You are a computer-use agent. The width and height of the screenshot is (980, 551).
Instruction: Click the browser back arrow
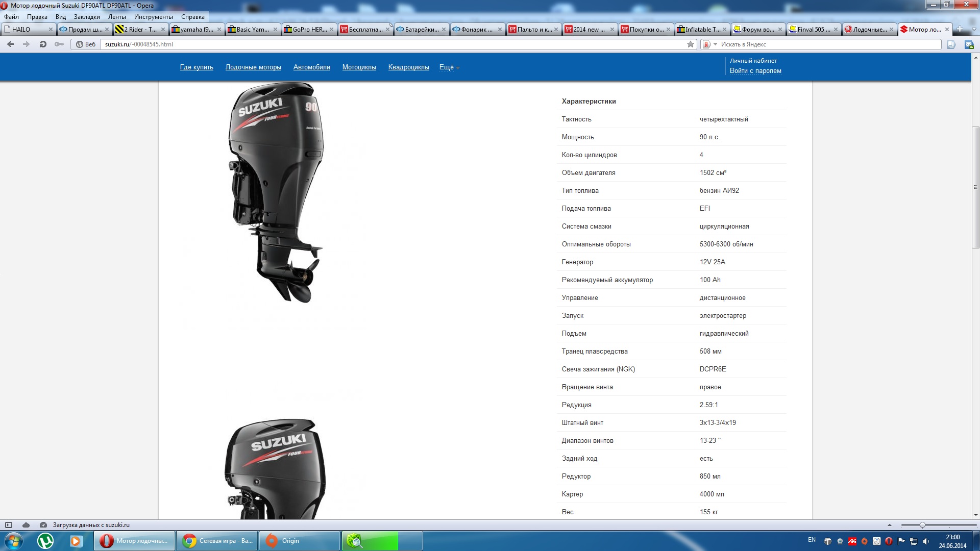(10, 44)
